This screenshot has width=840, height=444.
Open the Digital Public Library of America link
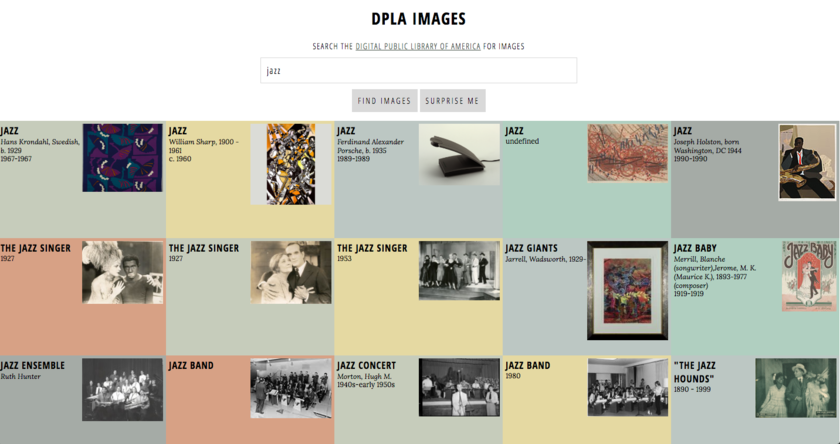click(418, 47)
